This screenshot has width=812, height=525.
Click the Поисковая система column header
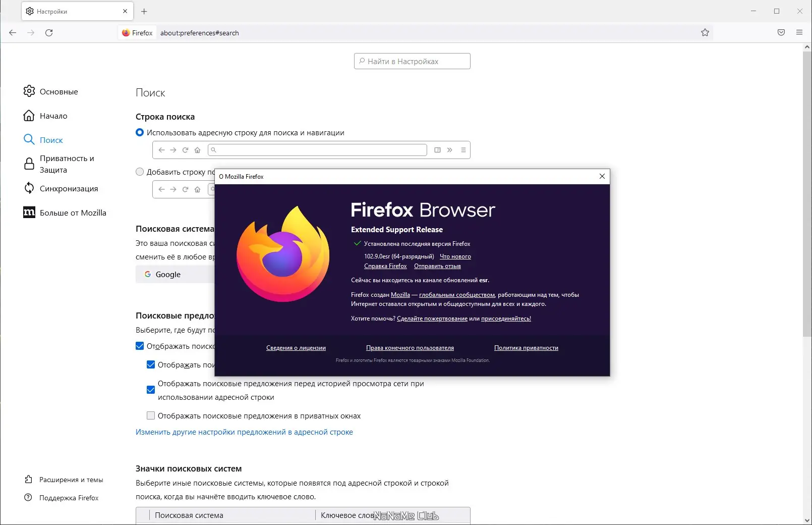[189, 515]
